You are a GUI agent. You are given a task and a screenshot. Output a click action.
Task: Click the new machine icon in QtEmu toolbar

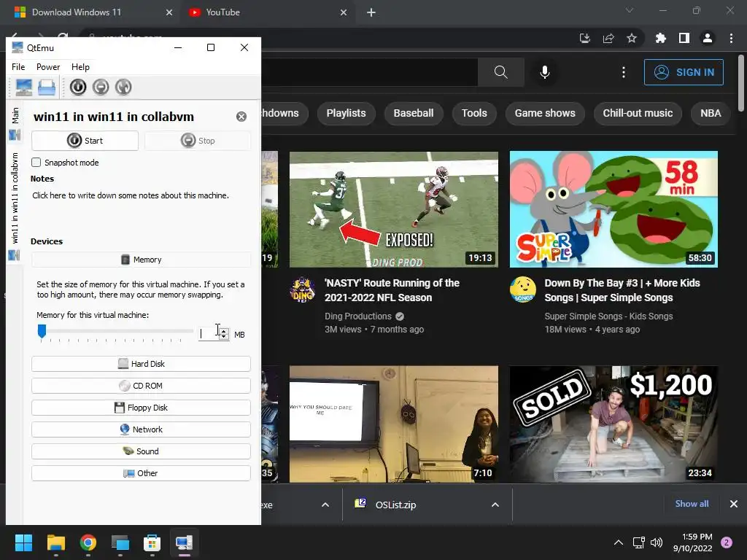click(24, 87)
